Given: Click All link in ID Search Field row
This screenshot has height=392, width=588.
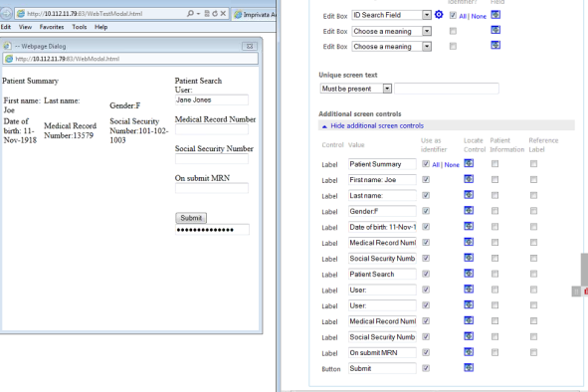Looking at the screenshot, I should (463, 17).
